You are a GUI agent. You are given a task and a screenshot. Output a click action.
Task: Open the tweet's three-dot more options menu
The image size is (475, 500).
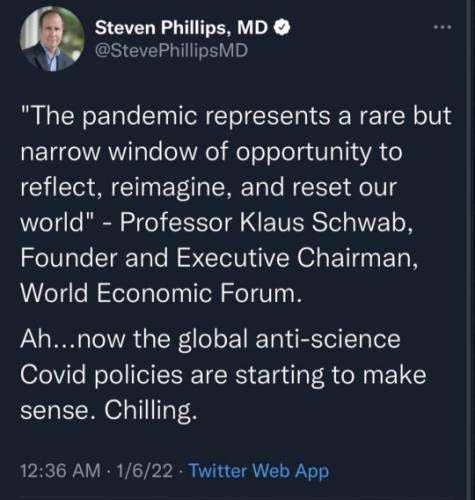443,27
